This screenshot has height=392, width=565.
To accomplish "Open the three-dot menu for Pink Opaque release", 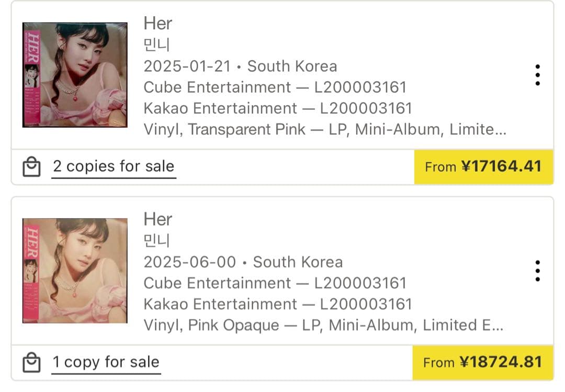I will [537, 271].
